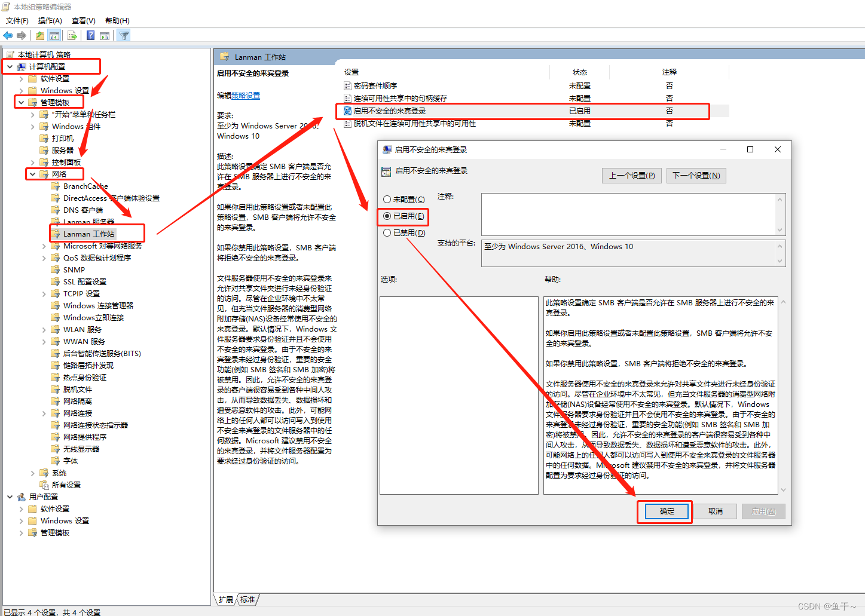
Task: Switch to the 扩展 tab
Action: (226, 599)
